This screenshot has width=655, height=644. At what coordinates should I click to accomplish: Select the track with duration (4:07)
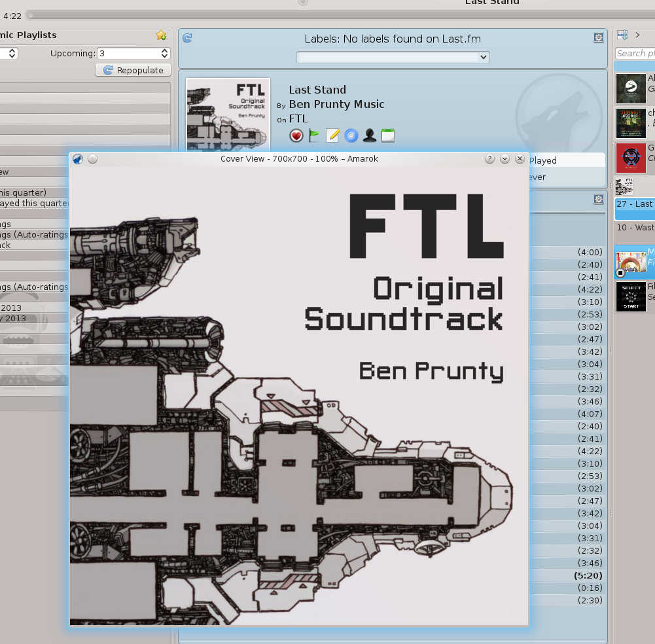coord(568,414)
